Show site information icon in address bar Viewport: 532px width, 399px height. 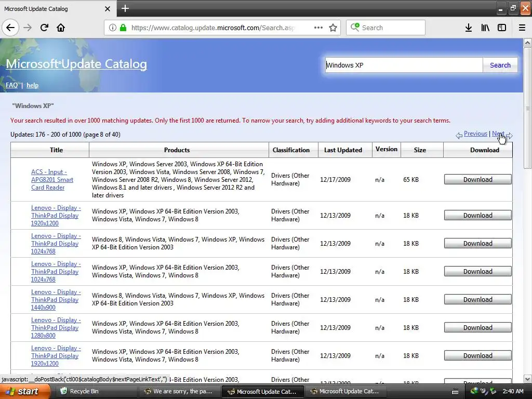click(x=112, y=28)
